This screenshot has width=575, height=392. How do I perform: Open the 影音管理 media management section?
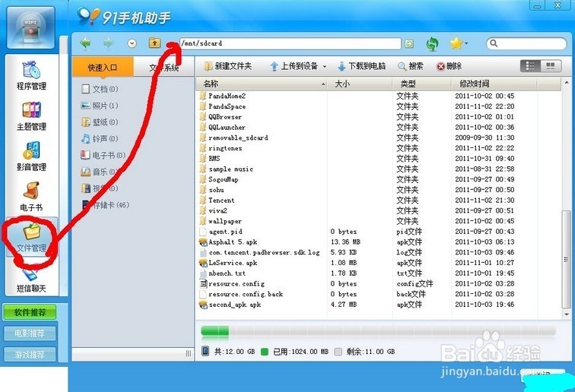31,156
